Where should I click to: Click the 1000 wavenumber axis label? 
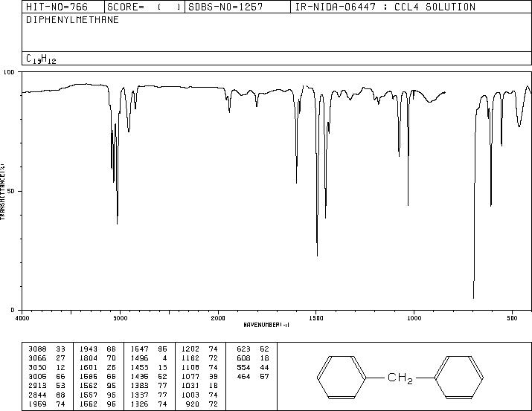[414, 318]
